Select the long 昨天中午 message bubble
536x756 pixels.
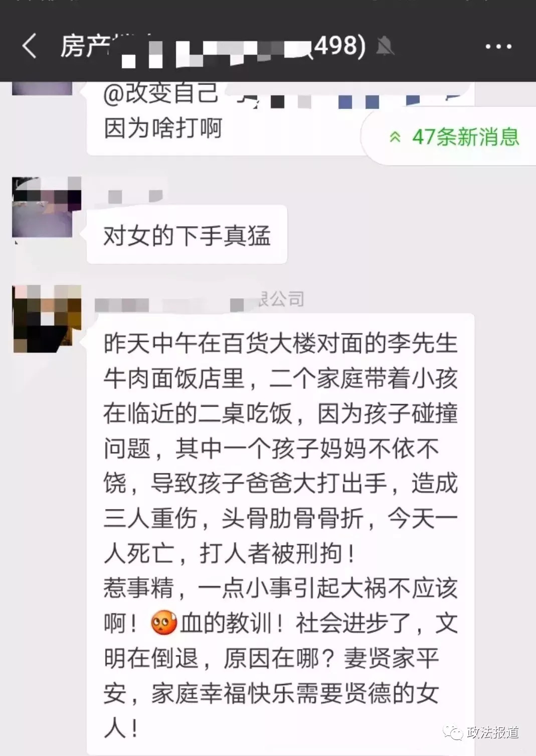(x=280, y=533)
